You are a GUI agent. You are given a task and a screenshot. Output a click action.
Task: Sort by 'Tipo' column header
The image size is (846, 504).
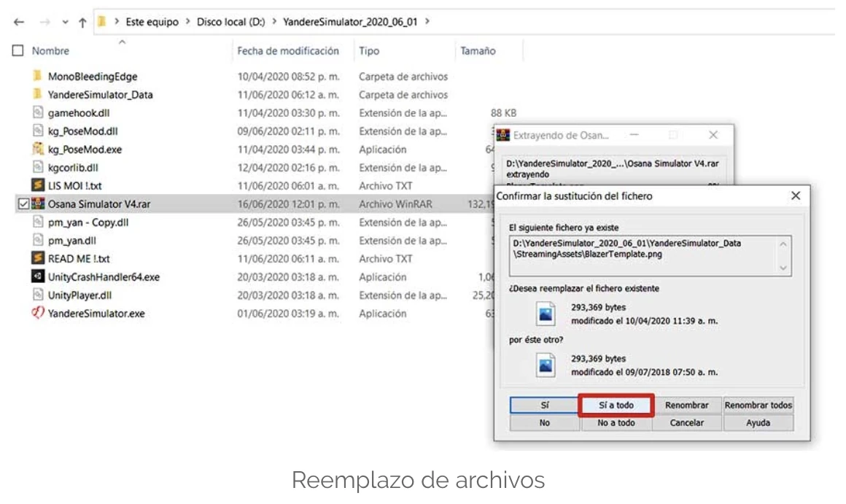[369, 51]
